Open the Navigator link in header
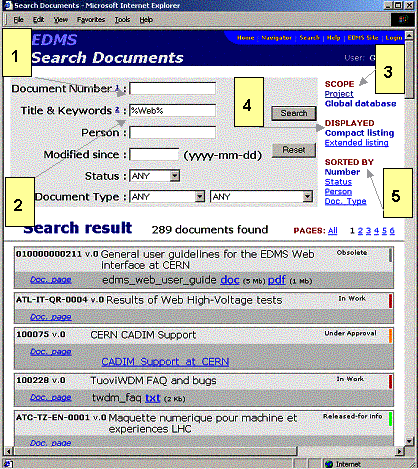 coord(276,38)
